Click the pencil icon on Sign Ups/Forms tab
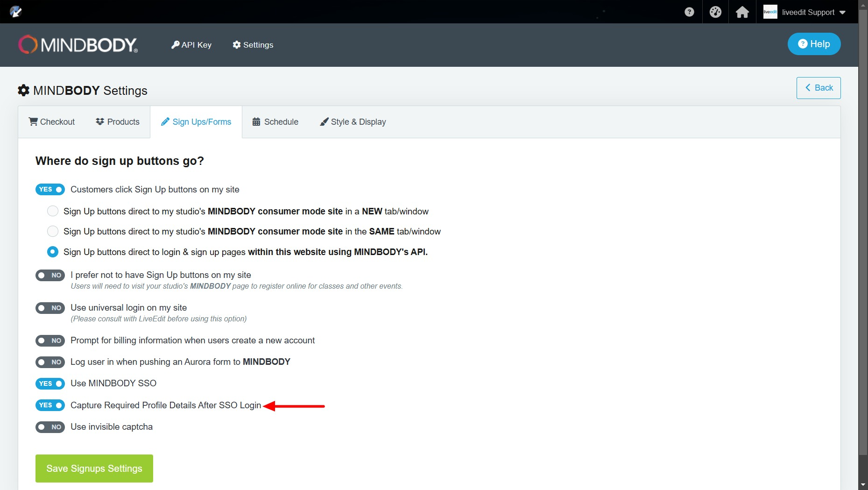This screenshot has height=490, width=868. coord(165,122)
